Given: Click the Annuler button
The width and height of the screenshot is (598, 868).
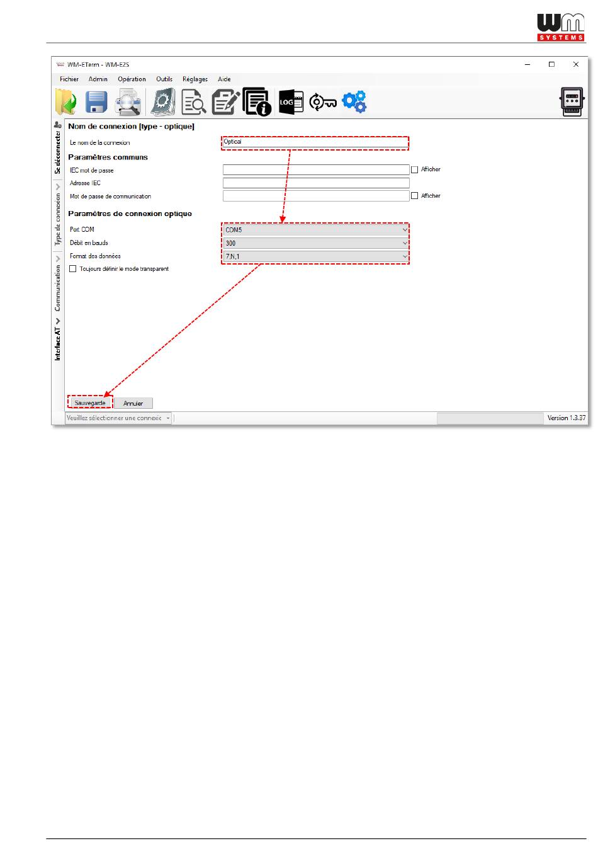Looking at the screenshot, I should pyautogui.click(x=133, y=403).
